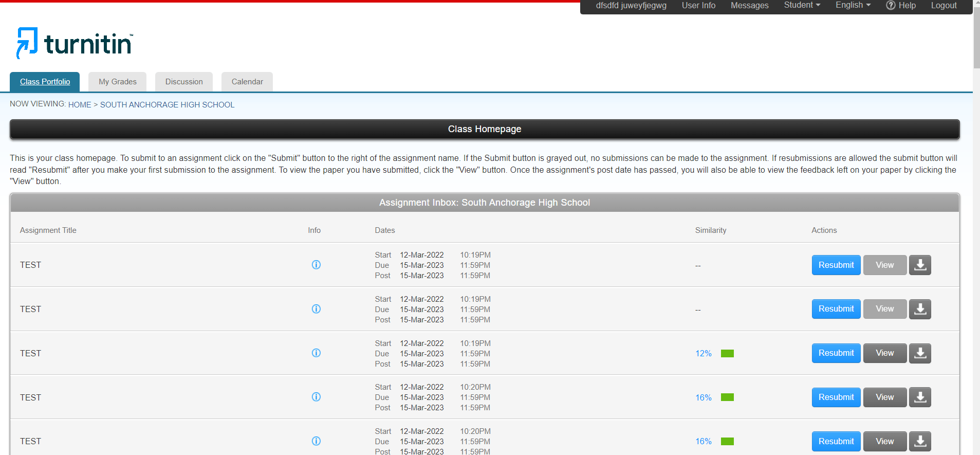Go to HOME in the breadcrumb
This screenshot has width=980, height=455.
click(x=80, y=105)
